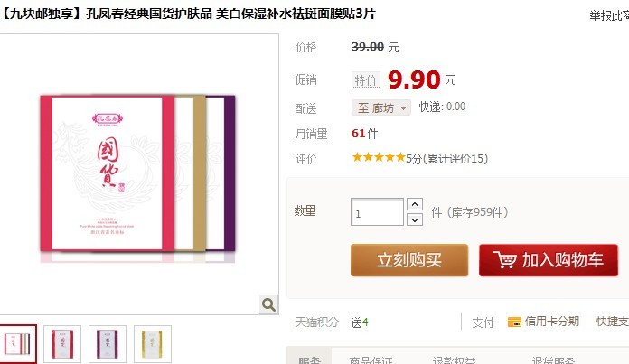
Task: Select the red mask pack thumbnail
Action: [62, 344]
